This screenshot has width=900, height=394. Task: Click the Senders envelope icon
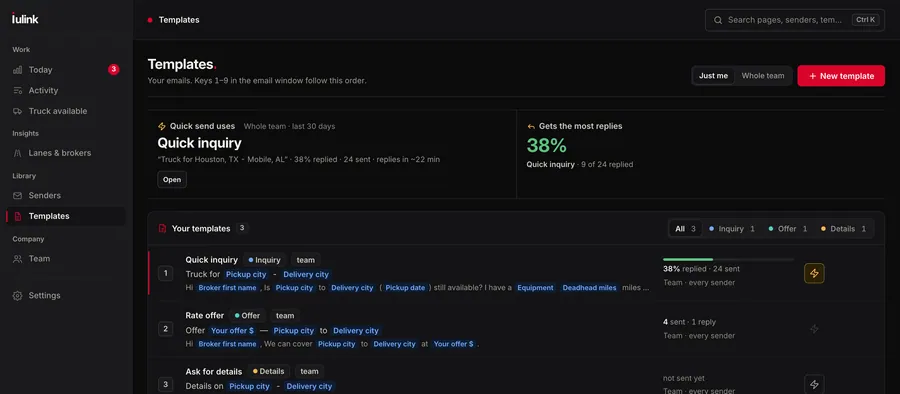(18, 196)
